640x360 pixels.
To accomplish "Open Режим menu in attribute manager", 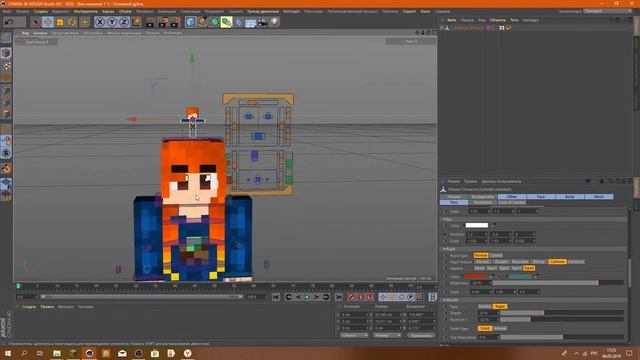I will point(453,181).
